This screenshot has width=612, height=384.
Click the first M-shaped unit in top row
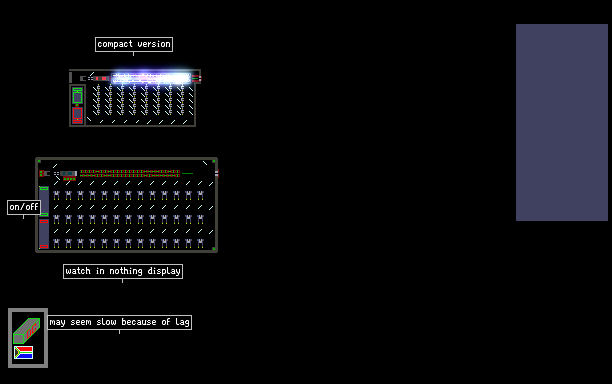(57, 195)
